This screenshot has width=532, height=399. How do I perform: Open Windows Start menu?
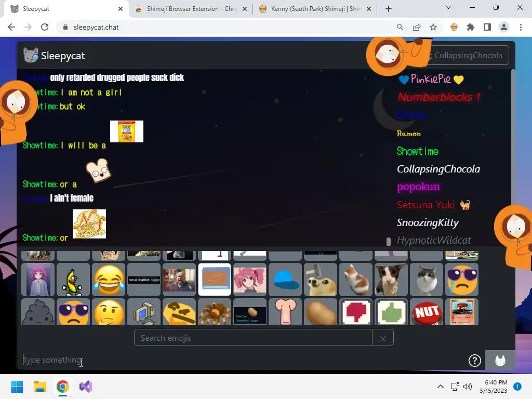(17, 387)
